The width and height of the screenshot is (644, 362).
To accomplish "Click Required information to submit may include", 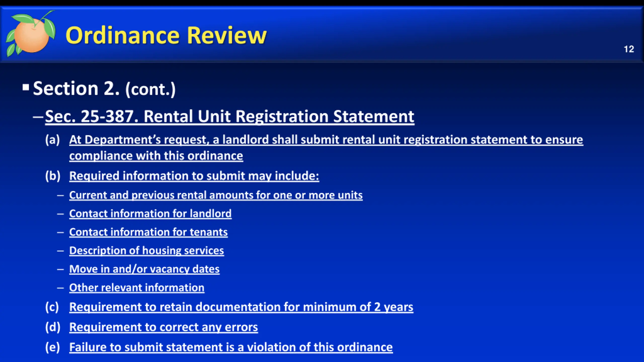I will point(194,176).
